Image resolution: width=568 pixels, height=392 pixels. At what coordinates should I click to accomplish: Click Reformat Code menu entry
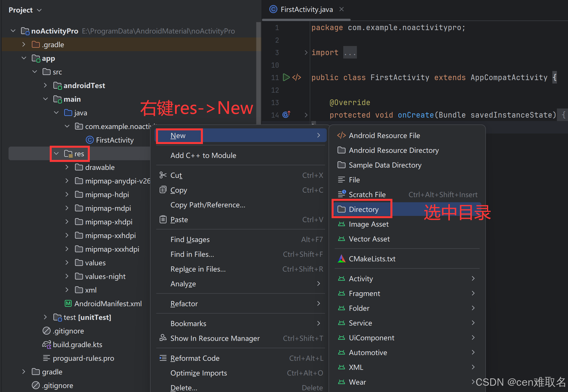[195, 358]
